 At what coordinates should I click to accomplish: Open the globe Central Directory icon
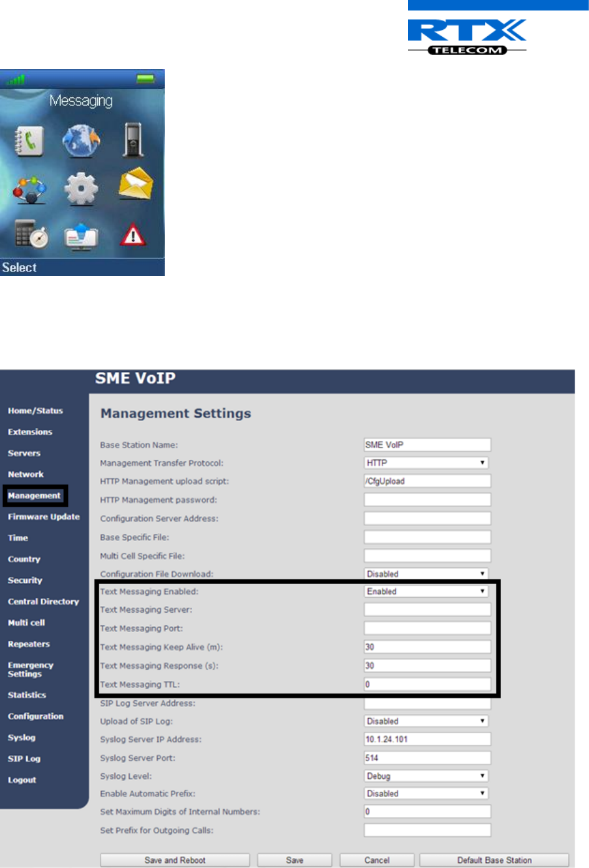[81, 140]
